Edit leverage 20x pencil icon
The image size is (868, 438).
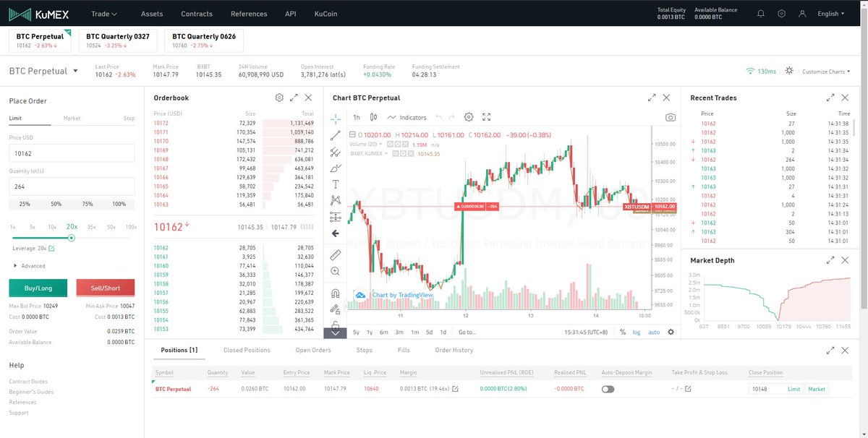tap(51, 249)
